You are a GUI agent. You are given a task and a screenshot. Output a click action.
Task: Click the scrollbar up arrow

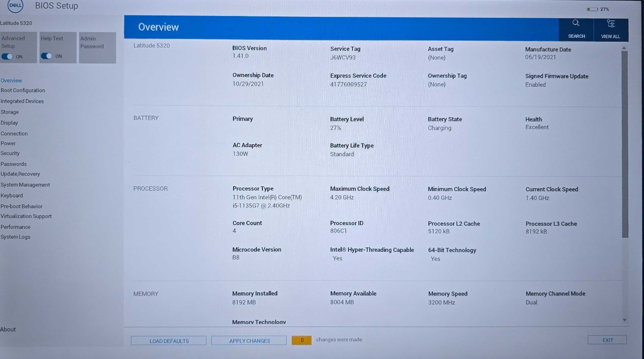[x=624, y=47]
